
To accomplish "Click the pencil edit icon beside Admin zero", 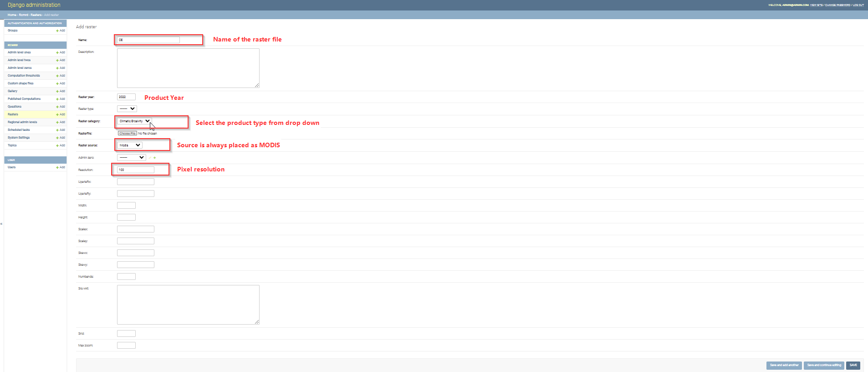I will (x=150, y=158).
